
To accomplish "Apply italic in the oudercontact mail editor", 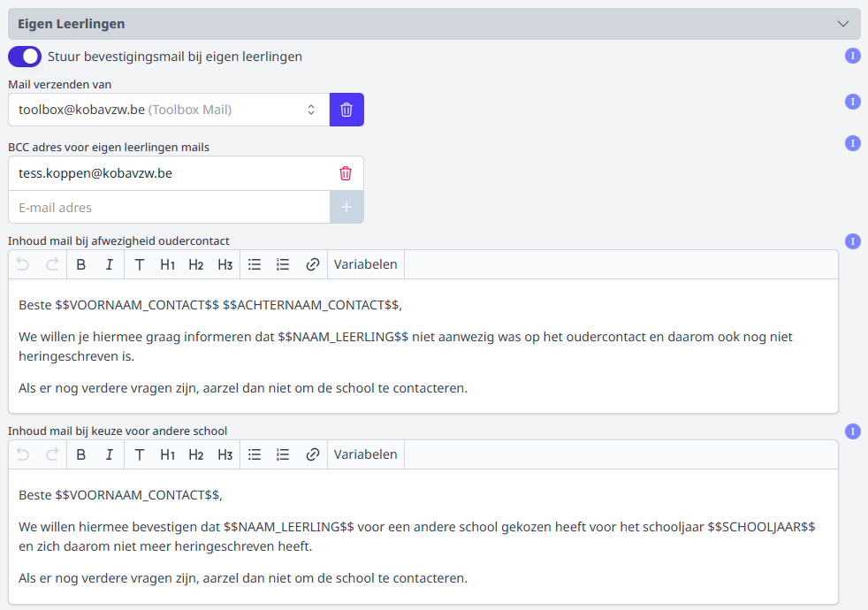I will (x=110, y=264).
